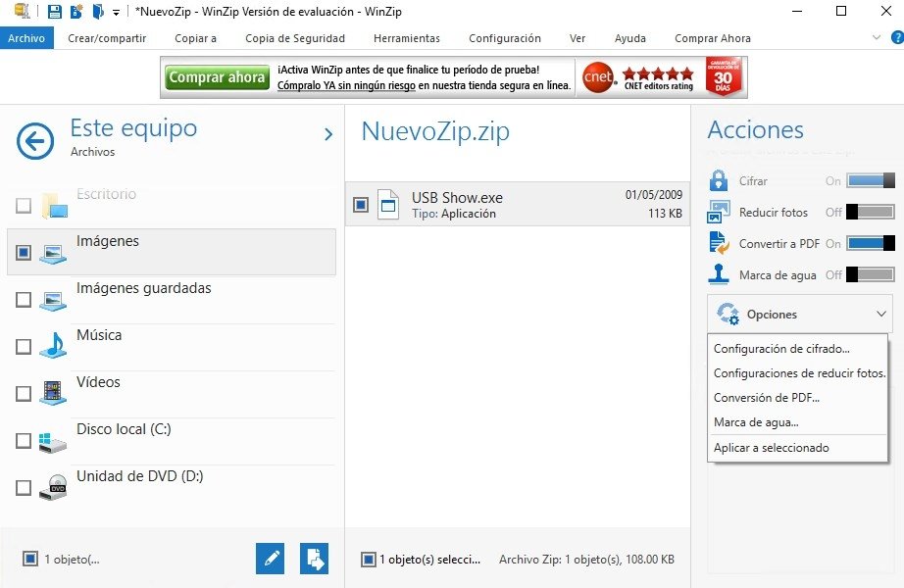Screen dimensions: 904x588
Task: Switch to the Crear/compartir tab
Action: (107, 38)
